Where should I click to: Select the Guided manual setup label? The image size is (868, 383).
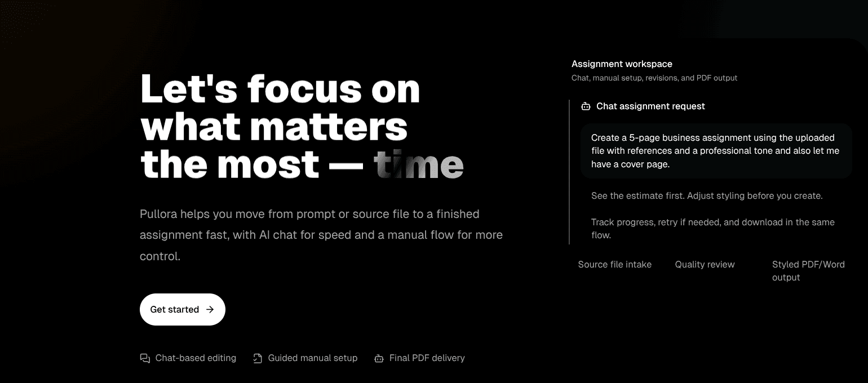pos(312,358)
